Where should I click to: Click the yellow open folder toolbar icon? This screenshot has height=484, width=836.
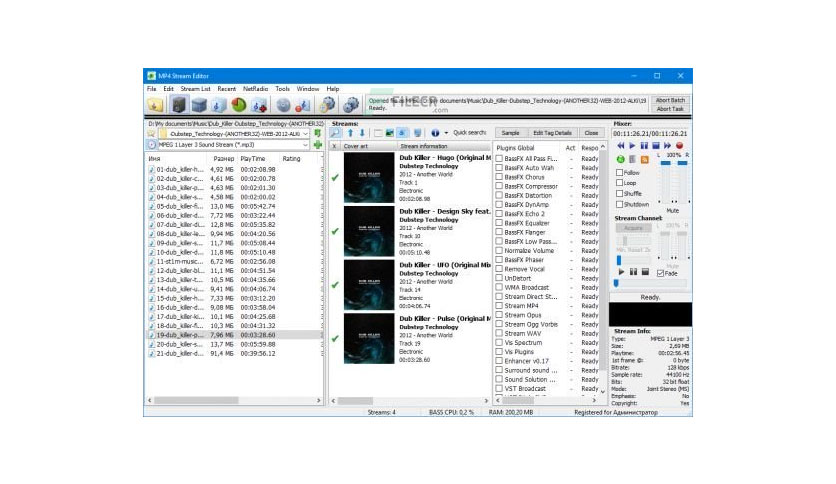coord(155,105)
